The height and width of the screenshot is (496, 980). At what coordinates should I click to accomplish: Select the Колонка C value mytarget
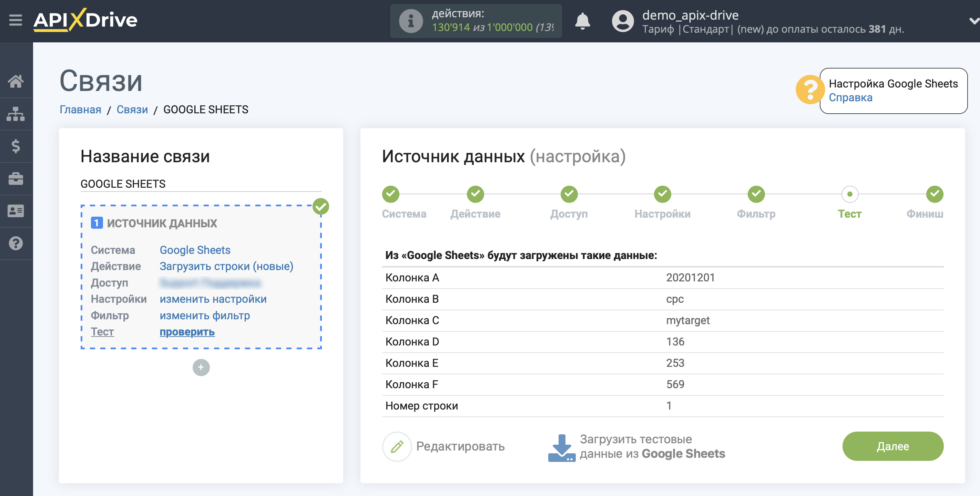[687, 320]
